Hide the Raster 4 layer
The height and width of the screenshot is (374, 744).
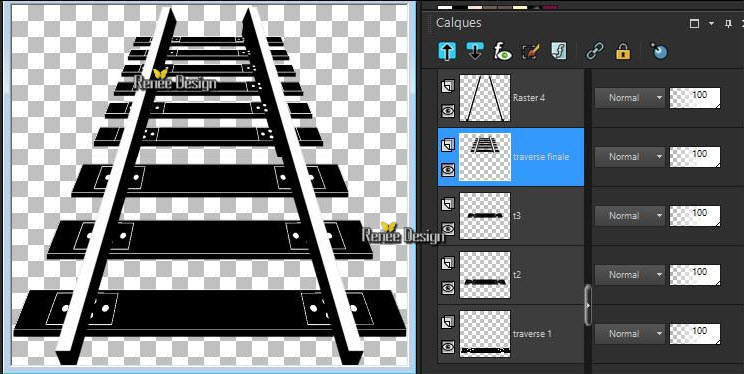[448, 111]
